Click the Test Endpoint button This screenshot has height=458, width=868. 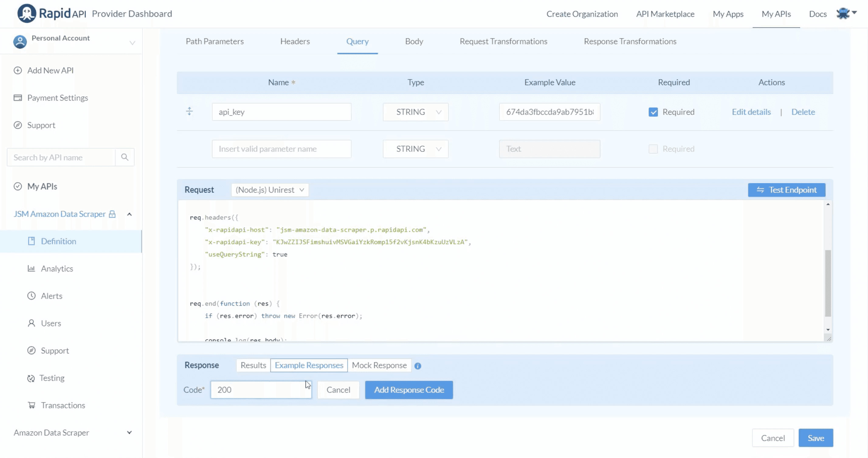787,190
